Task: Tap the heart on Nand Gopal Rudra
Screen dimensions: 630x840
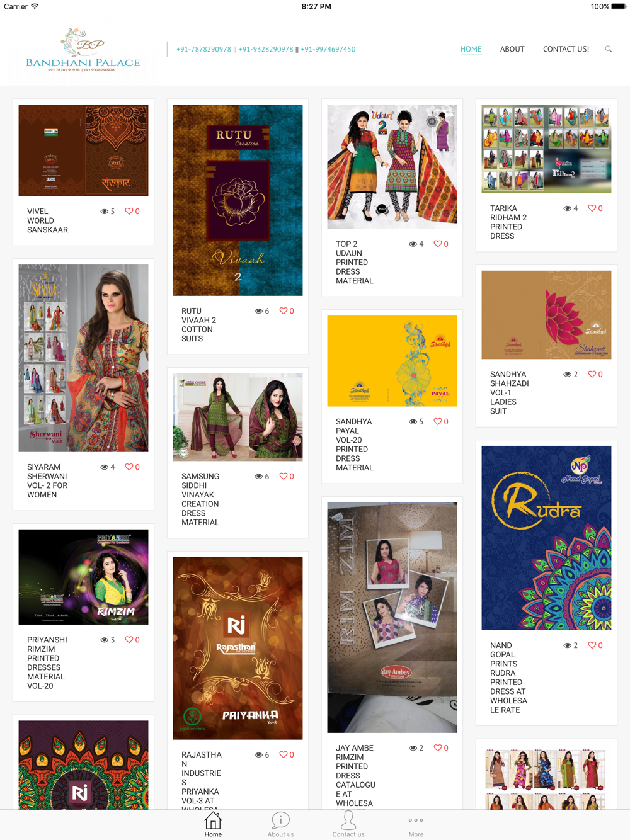Action: pos(592,645)
